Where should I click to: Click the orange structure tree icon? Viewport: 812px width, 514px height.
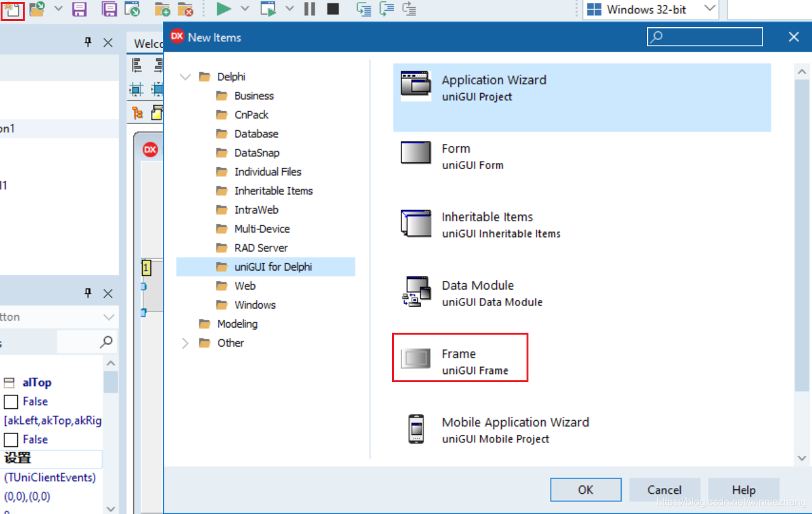[x=137, y=113]
